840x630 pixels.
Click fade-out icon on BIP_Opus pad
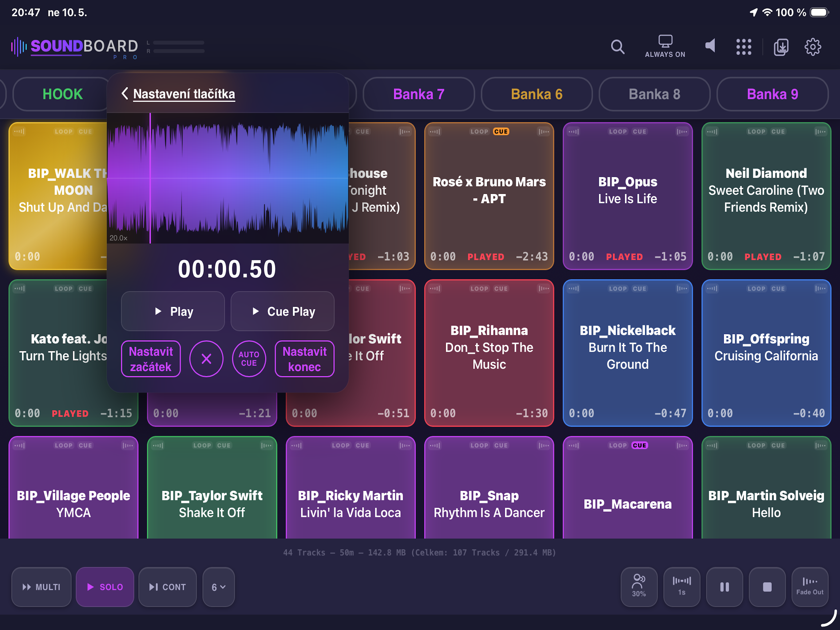click(x=682, y=131)
